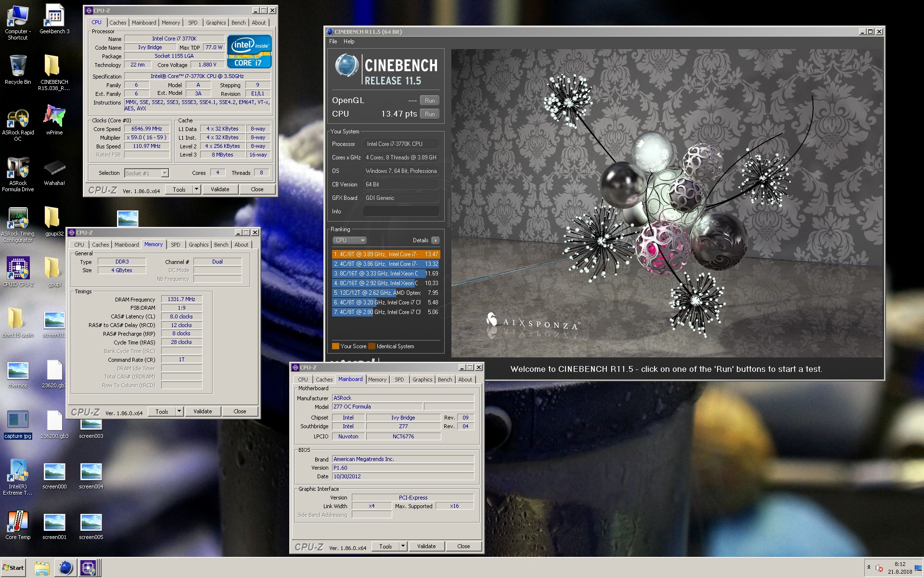Select ranking row 2 with score 13.32
This screenshot has width=924, height=578.
[x=386, y=264]
